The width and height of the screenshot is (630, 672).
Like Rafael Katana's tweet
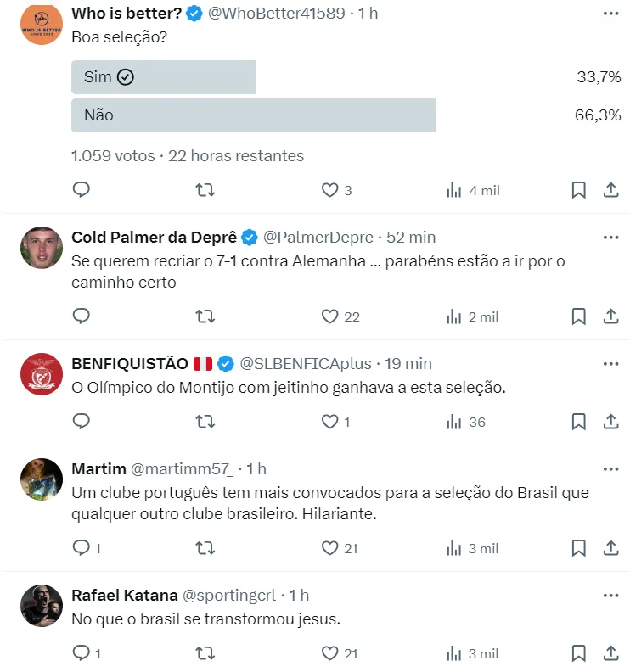point(330,653)
